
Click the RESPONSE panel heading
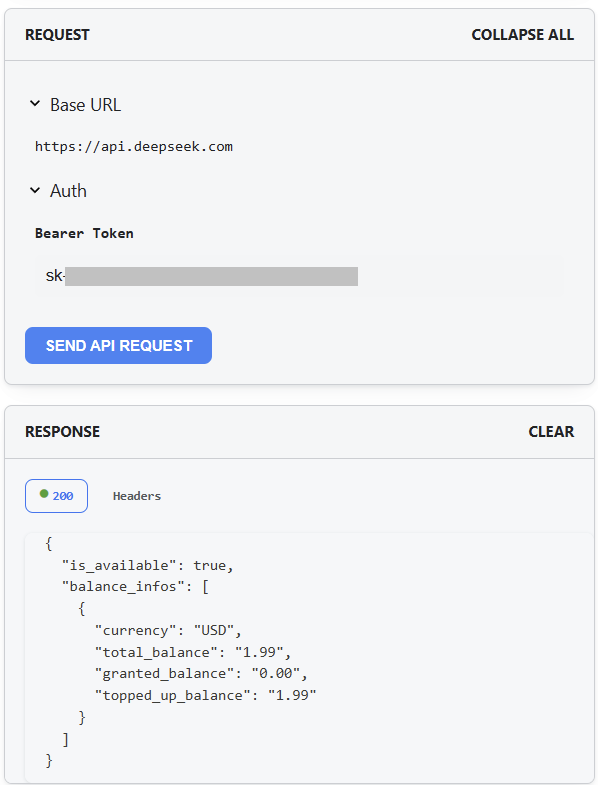[x=63, y=432]
